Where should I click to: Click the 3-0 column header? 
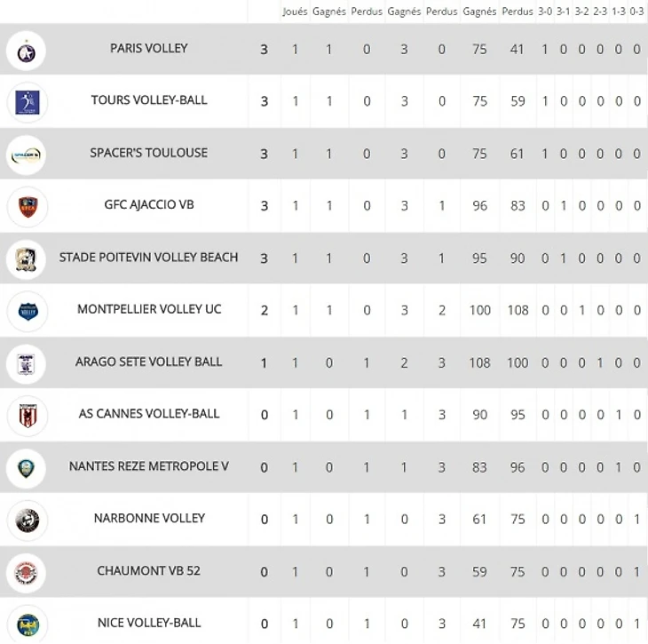coord(545,12)
